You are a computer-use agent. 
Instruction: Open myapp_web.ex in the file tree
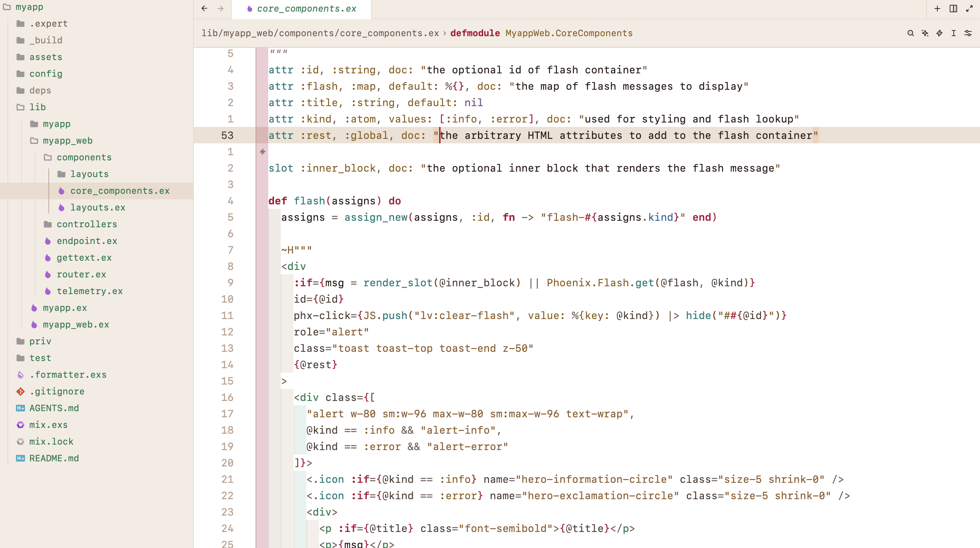coord(76,325)
